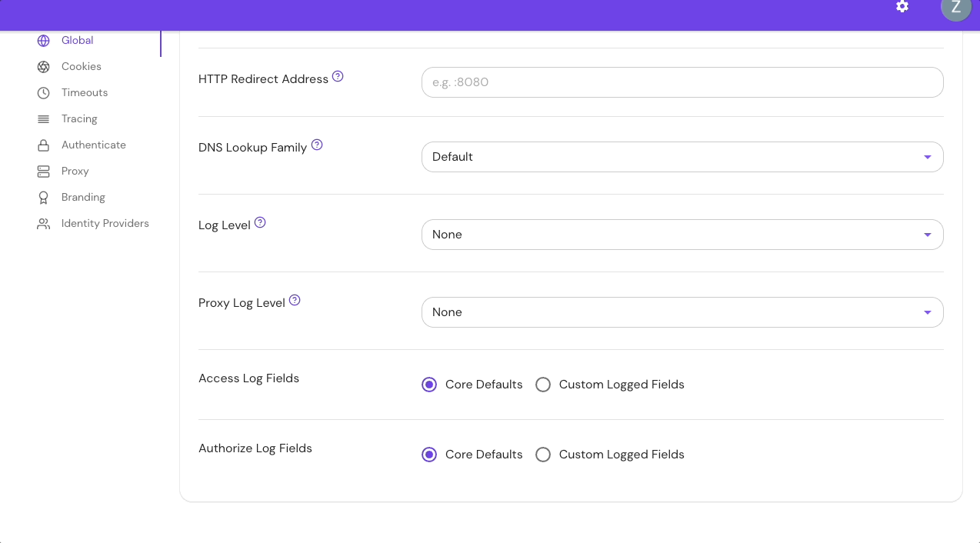Open Authenticate settings via the lock icon
This screenshot has width=980, height=543.
[x=44, y=145]
